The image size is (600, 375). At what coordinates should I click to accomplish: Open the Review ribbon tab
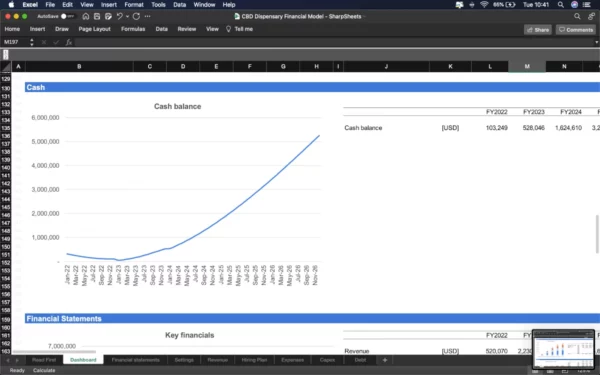point(187,29)
